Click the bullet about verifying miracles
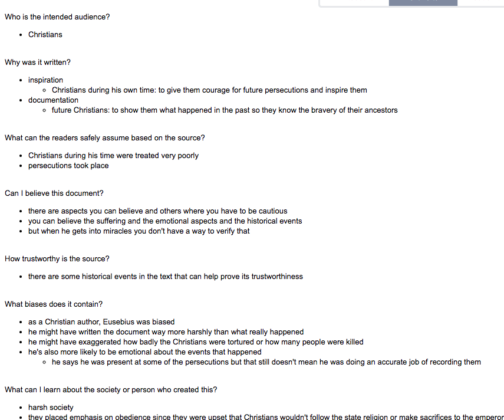 (139, 231)
